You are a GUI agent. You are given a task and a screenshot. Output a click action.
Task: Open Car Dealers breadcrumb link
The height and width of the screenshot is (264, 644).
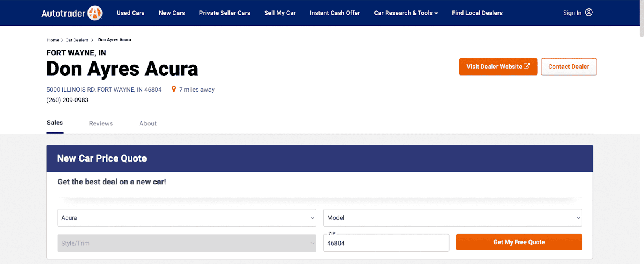tap(77, 40)
